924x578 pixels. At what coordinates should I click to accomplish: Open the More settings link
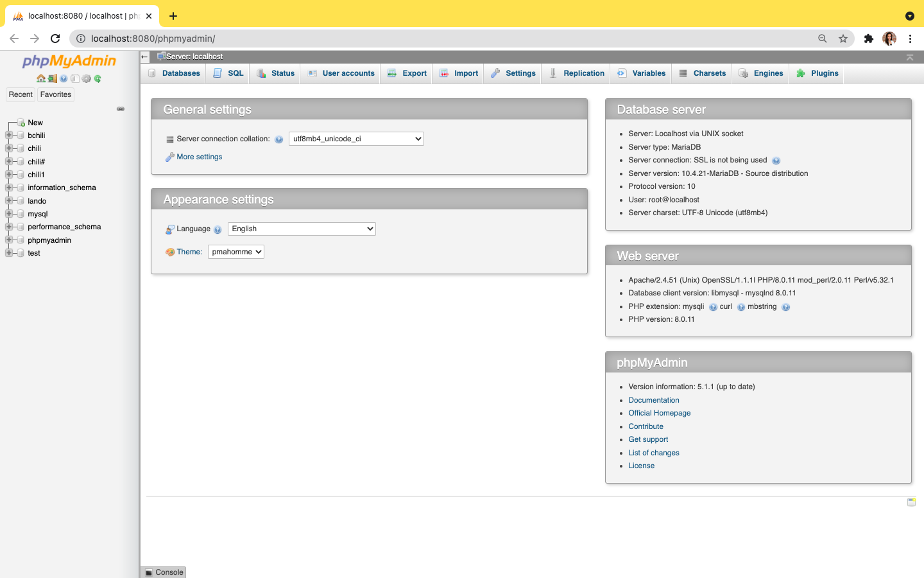tap(200, 157)
